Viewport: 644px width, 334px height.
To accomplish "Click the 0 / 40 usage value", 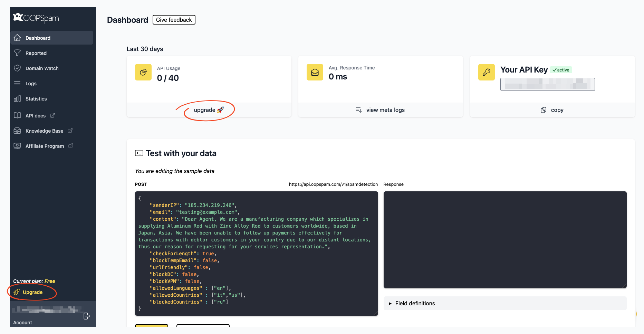I will [168, 78].
